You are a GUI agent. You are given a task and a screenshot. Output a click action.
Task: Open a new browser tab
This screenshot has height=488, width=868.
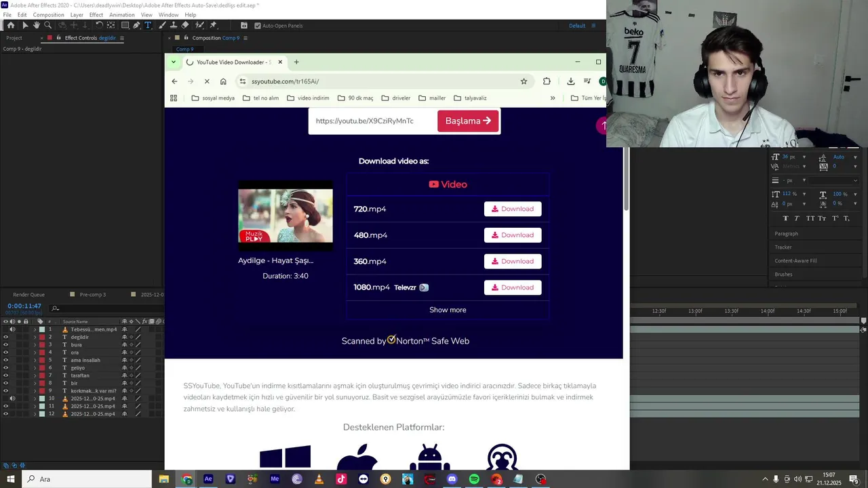[x=296, y=62]
